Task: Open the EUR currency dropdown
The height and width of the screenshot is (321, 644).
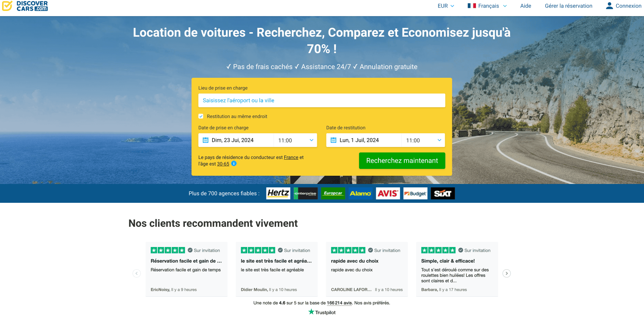Action: 445,6
